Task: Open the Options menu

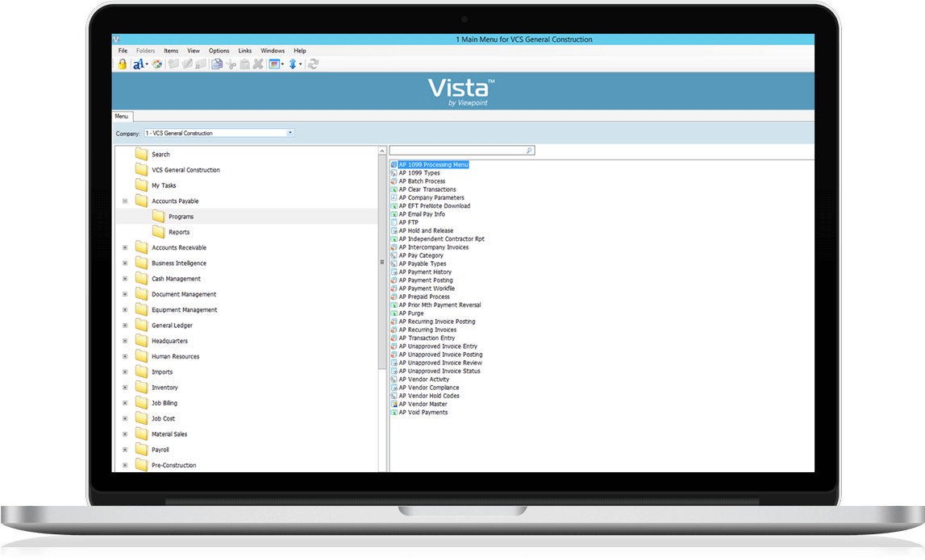Action: [x=219, y=51]
